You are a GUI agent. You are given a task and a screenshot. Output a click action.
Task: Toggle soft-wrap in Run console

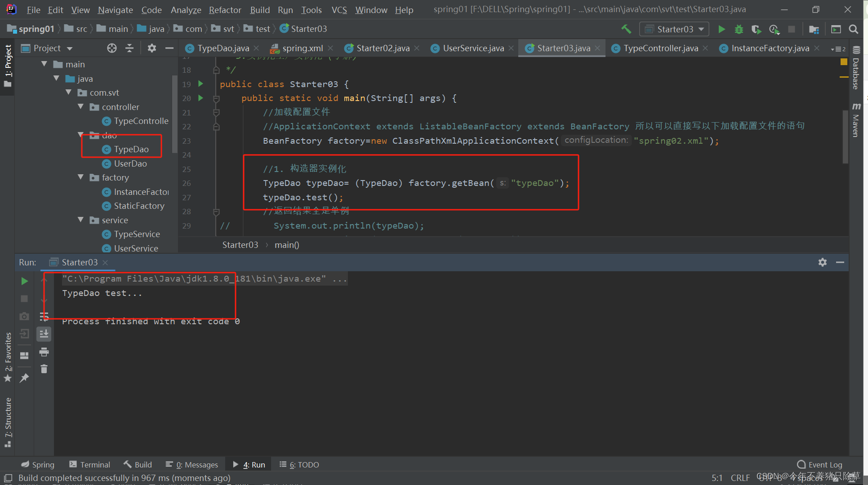tap(44, 317)
